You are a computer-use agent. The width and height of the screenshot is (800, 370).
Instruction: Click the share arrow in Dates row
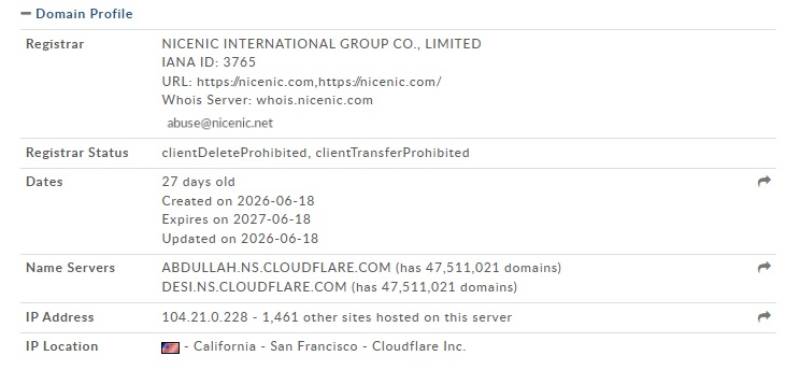(764, 181)
